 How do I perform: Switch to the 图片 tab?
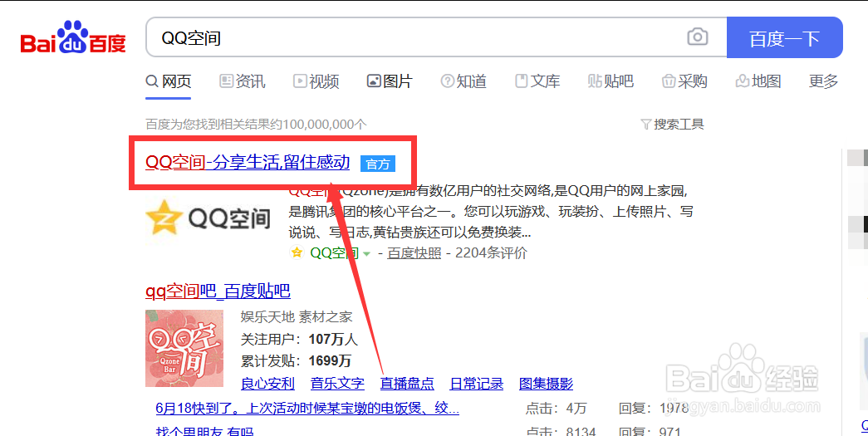point(390,81)
